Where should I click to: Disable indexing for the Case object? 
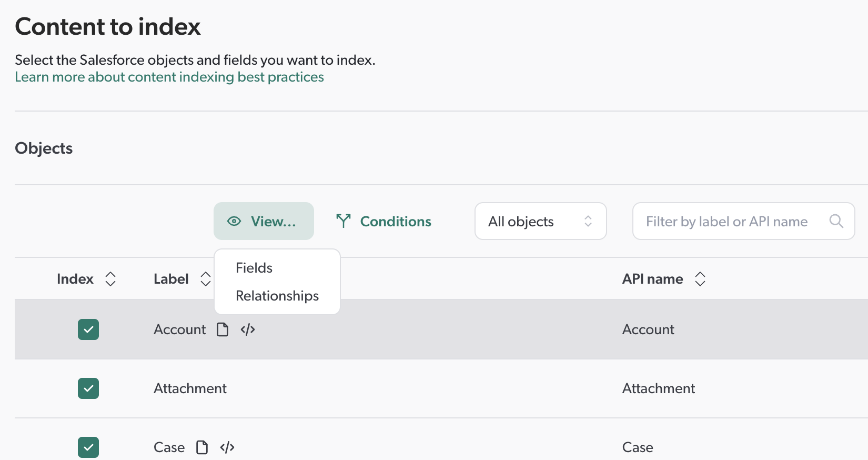click(88, 447)
